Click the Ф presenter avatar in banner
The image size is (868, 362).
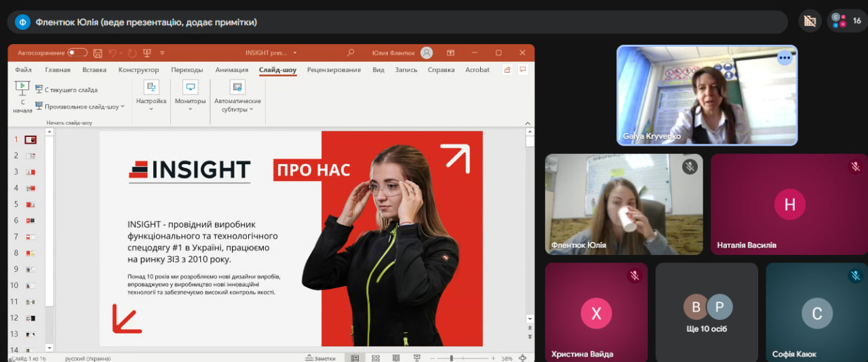pos(22,22)
